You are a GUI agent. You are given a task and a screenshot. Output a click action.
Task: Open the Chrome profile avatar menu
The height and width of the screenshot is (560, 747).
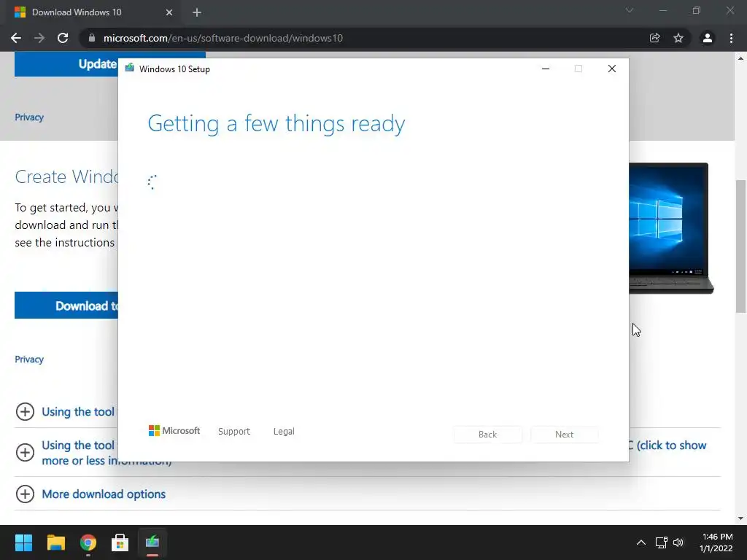[x=708, y=38]
